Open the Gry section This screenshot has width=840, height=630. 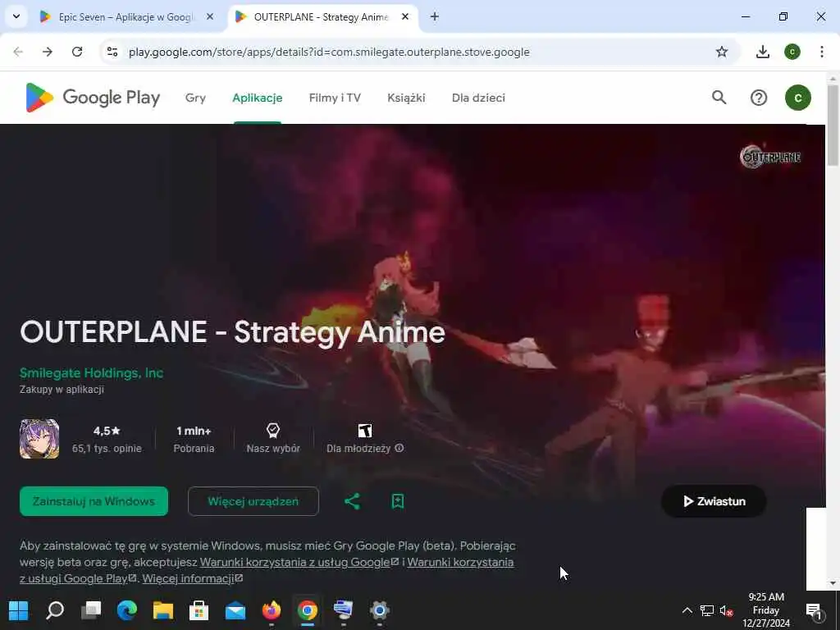point(195,98)
